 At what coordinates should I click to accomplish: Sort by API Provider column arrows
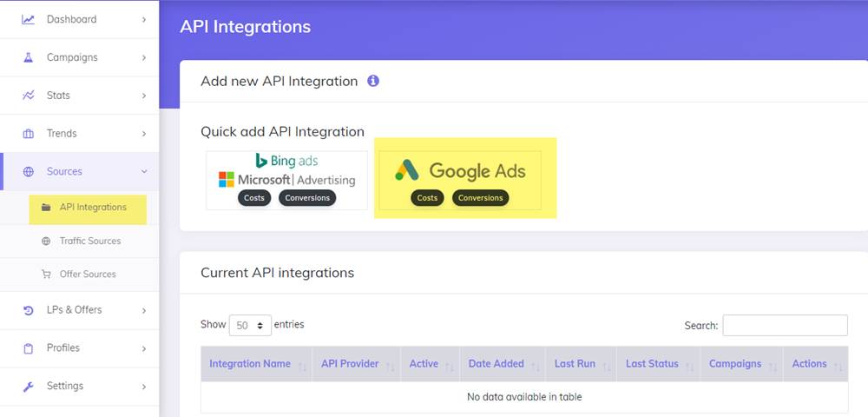click(x=391, y=366)
